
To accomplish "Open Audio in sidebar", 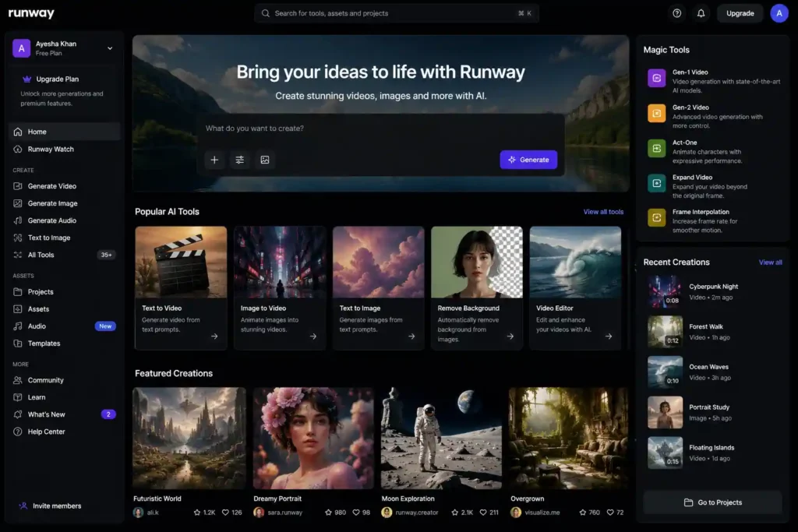I will point(65,326).
